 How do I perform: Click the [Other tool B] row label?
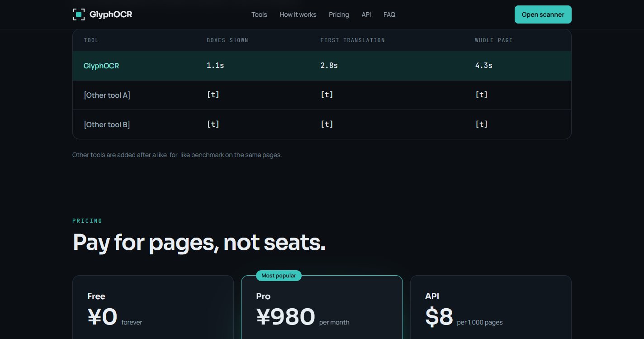point(107,124)
